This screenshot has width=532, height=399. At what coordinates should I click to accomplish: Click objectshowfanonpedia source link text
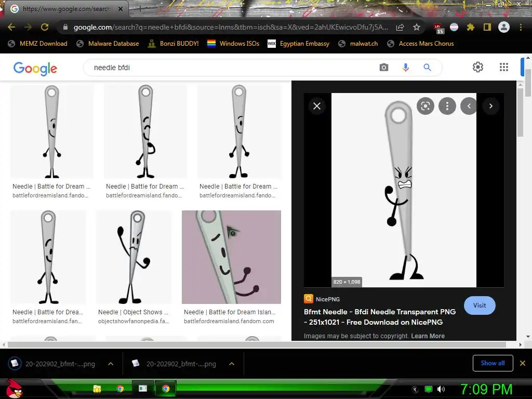coord(134,321)
